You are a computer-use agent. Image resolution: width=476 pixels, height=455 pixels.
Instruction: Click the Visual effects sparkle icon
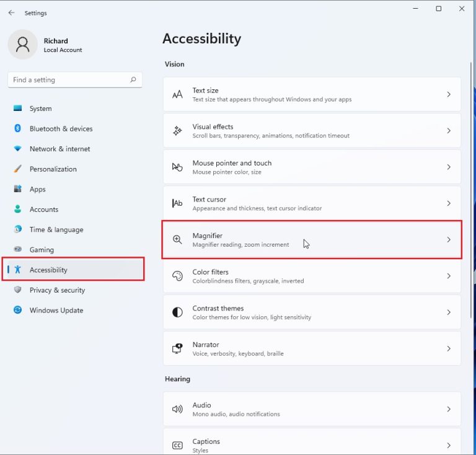click(x=177, y=131)
